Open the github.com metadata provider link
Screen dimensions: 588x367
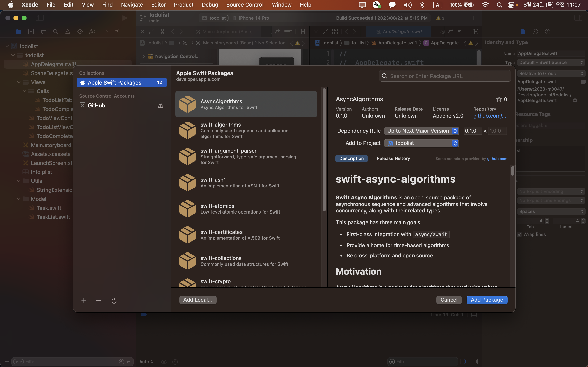(497, 159)
